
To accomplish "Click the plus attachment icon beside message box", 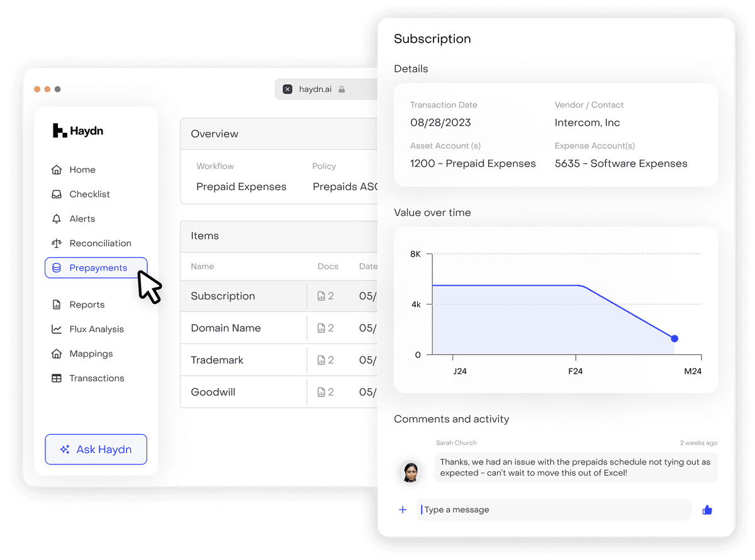I will pyautogui.click(x=403, y=510).
